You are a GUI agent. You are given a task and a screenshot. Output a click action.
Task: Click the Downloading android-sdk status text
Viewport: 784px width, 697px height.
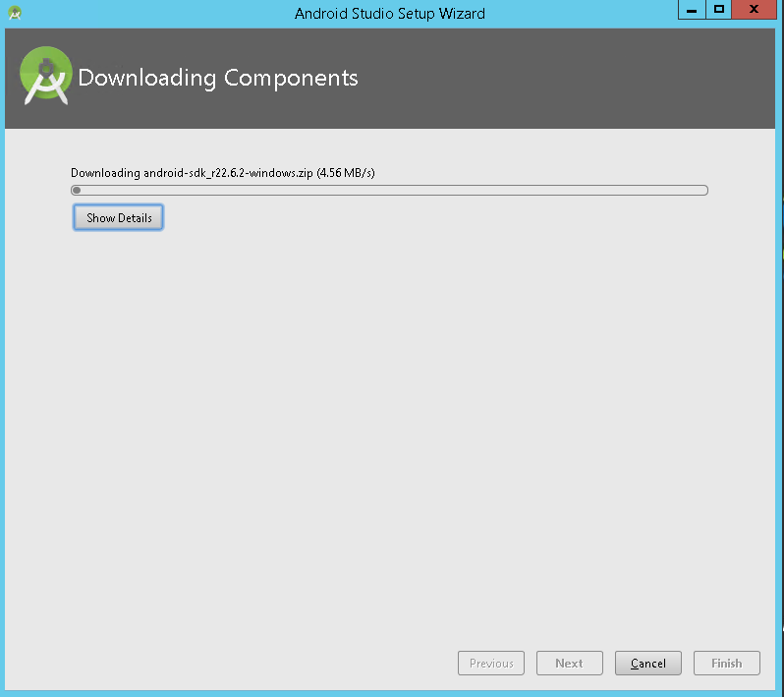click(222, 173)
